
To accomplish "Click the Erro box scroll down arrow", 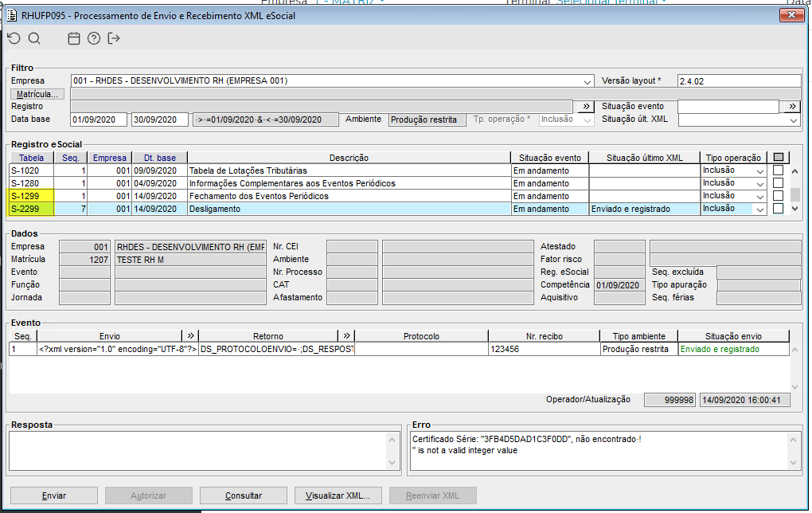I will coord(794,463).
